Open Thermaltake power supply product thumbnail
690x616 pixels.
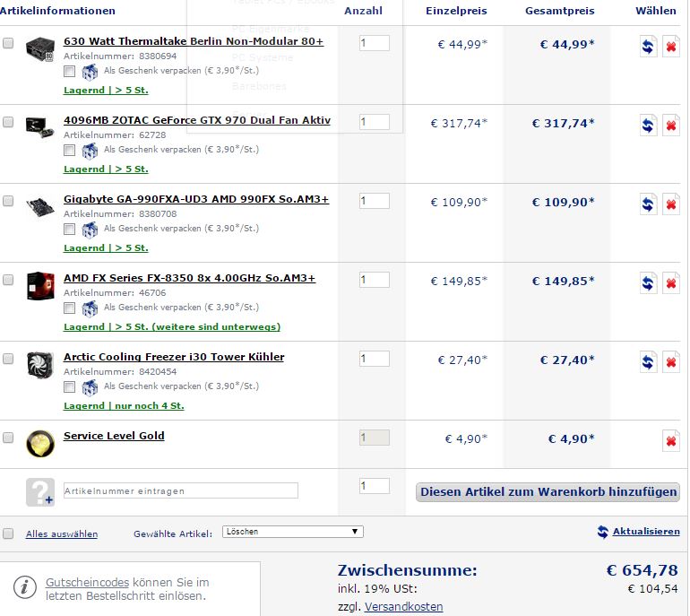tap(40, 49)
